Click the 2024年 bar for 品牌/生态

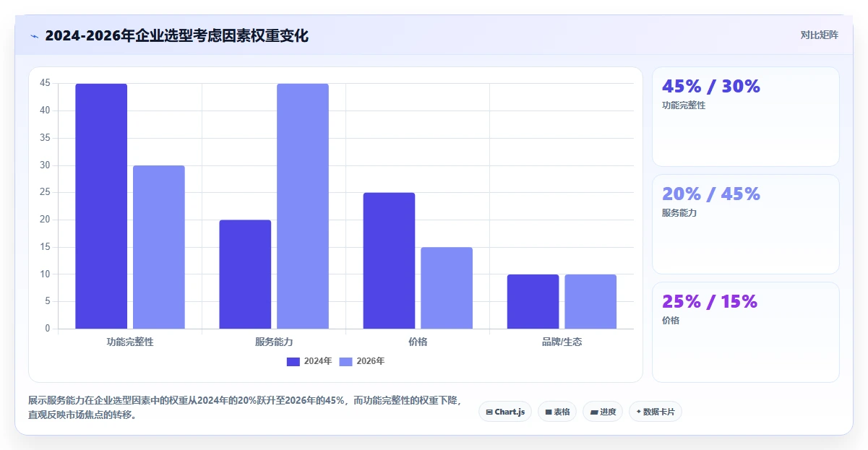pos(533,302)
